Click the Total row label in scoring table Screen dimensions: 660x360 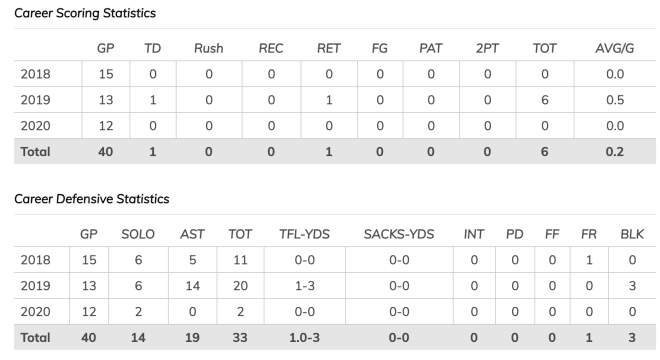[x=35, y=152]
